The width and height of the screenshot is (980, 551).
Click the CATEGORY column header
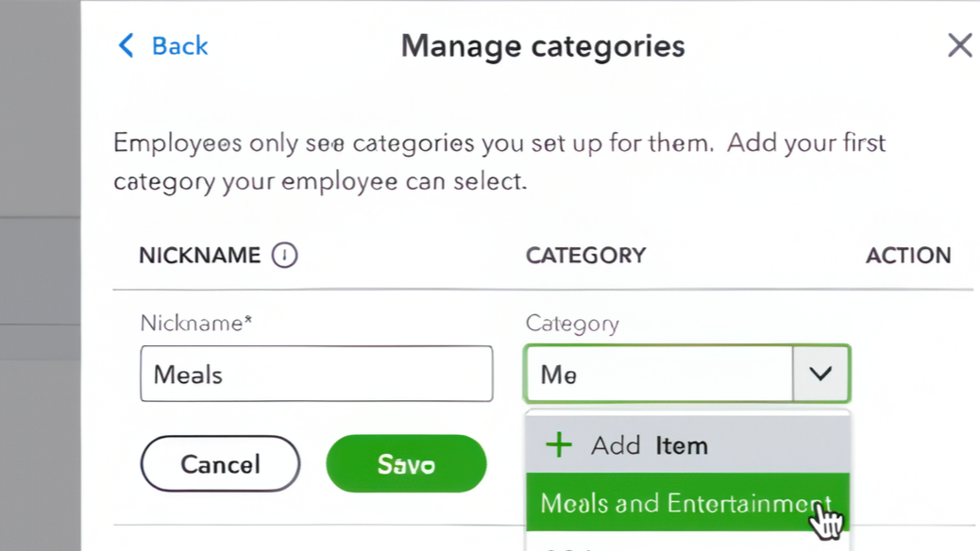[585, 256]
